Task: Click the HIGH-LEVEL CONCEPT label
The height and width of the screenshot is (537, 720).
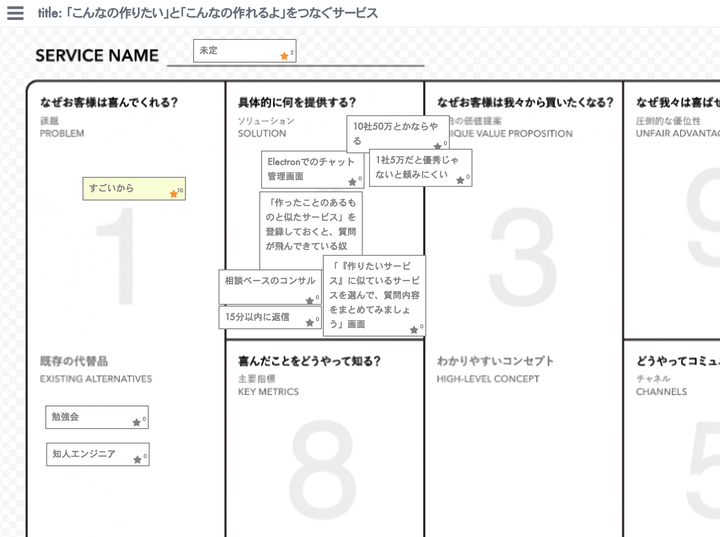Action: pos(488,379)
